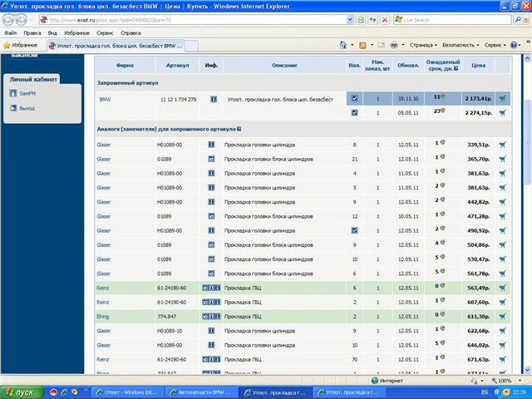The height and width of the screenshot is (399, 532).
Task: Click the Выход logout link
Action: click(x=27, y=109)
